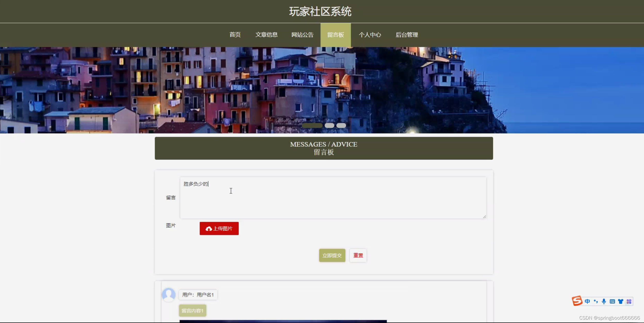
Task: Click the user avatar of 用户名1
Action: coord(169,295)
